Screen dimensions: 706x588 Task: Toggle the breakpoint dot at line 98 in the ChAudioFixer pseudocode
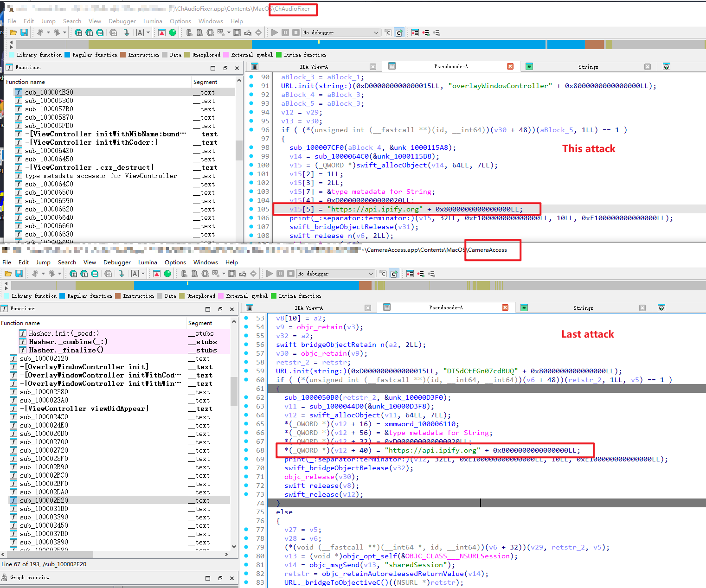click(251, 147)
